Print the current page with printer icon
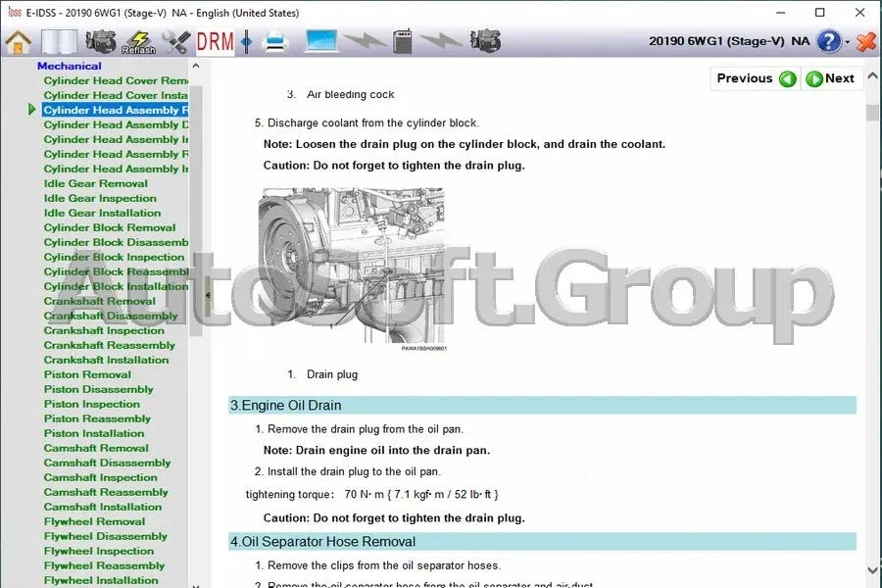The height and width of the screenshot is (588, 882). (275, 42)
